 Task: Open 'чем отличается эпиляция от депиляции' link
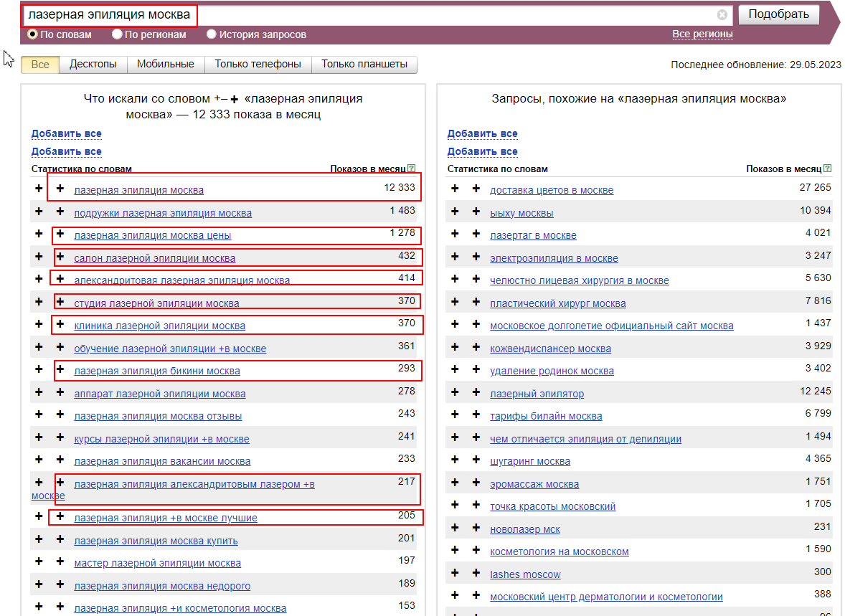(586, 439)
